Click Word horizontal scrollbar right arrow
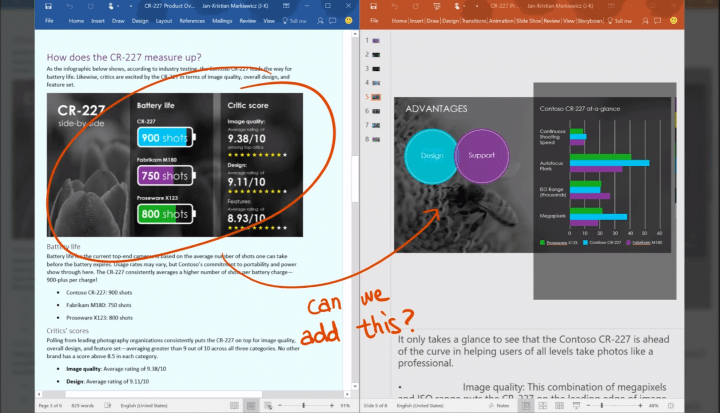The width and height of the screenshot is (720, 413). (347, 394)
